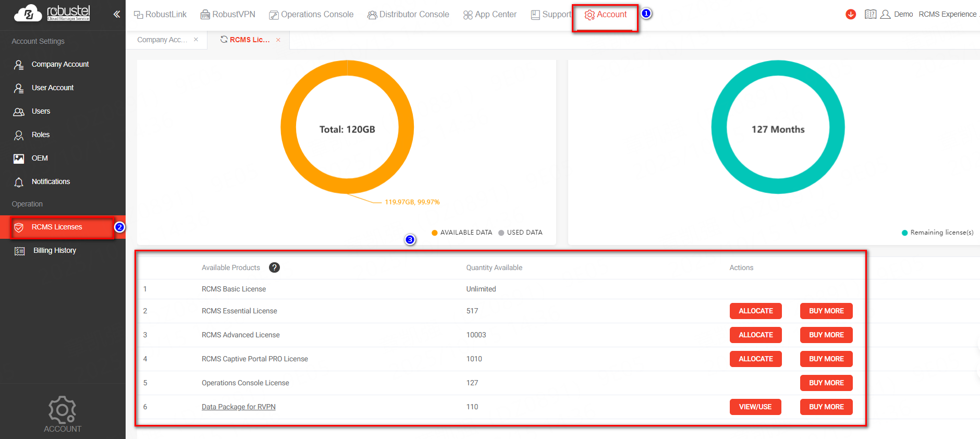Switch to Distributor Console
This screenshot has height=439, width=980.
[408, 15]
